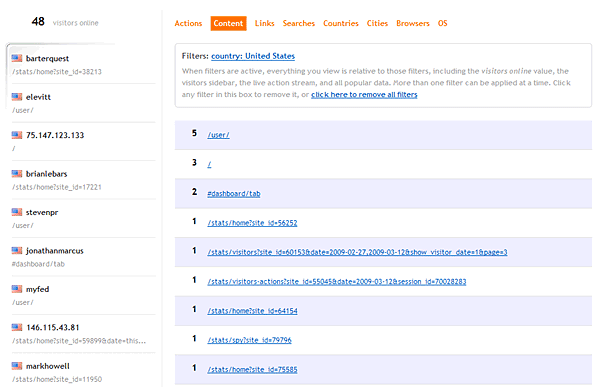Click here to remove all filters link

click(x=364, y=95)
